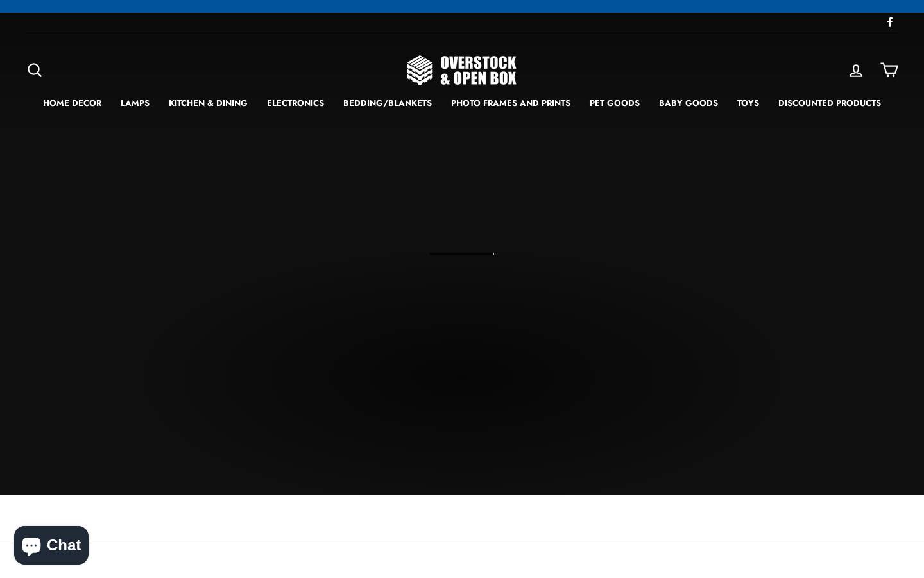View Discounted Products
Viewport: 924px width, 578px height.
[830, 103]
